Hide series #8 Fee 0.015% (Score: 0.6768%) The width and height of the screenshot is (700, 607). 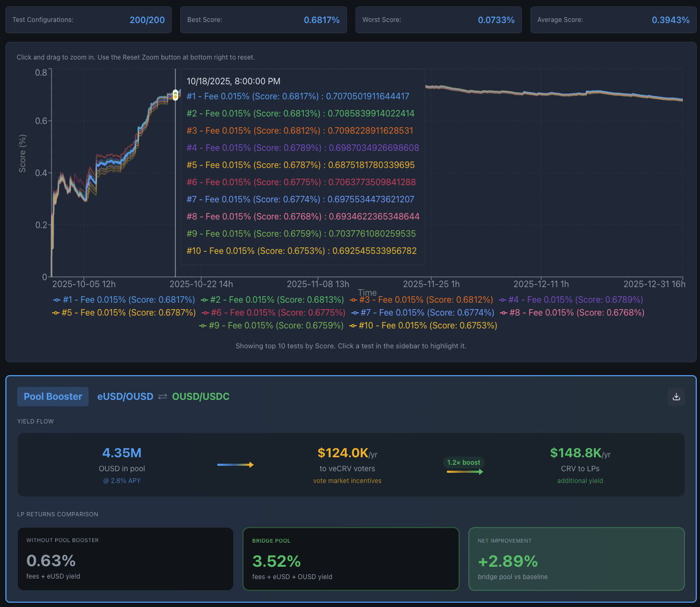572,313
